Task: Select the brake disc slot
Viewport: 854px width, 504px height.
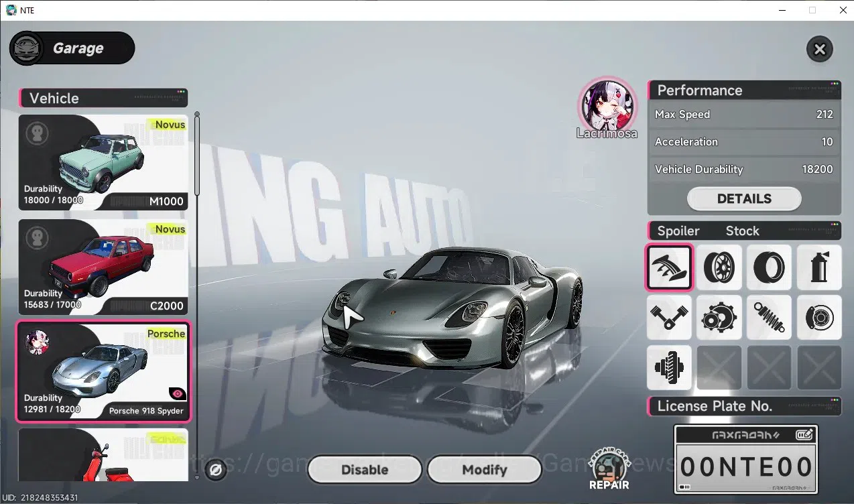Action: click(819, 317)
